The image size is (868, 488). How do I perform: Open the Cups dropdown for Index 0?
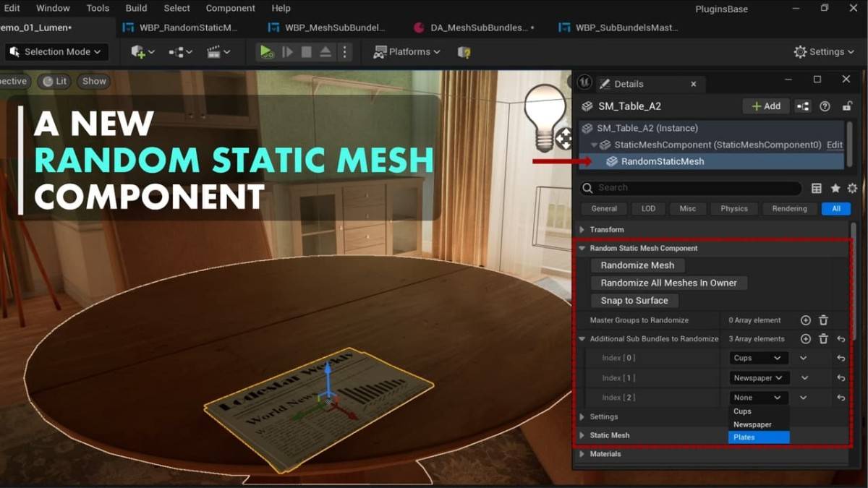(x=758, y=358)
